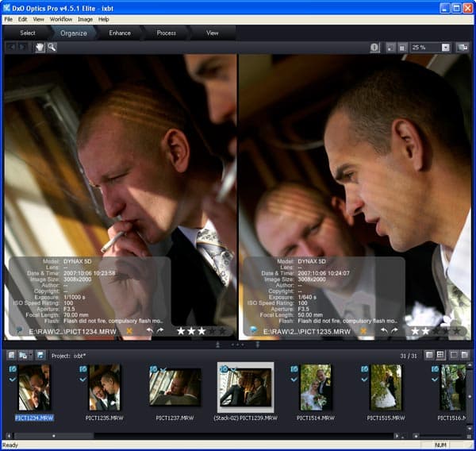The width and height of the screenshot is (476, 451).
Task: Open the File menu
Action: (x=8, y=19)
